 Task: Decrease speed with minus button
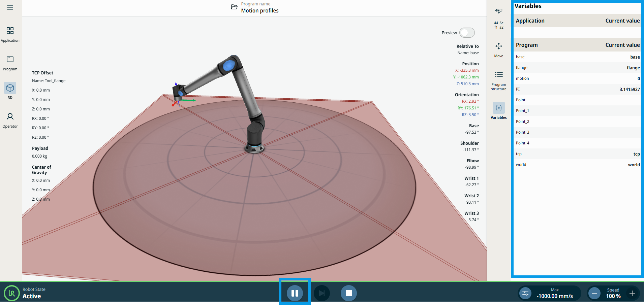[594, 293]
